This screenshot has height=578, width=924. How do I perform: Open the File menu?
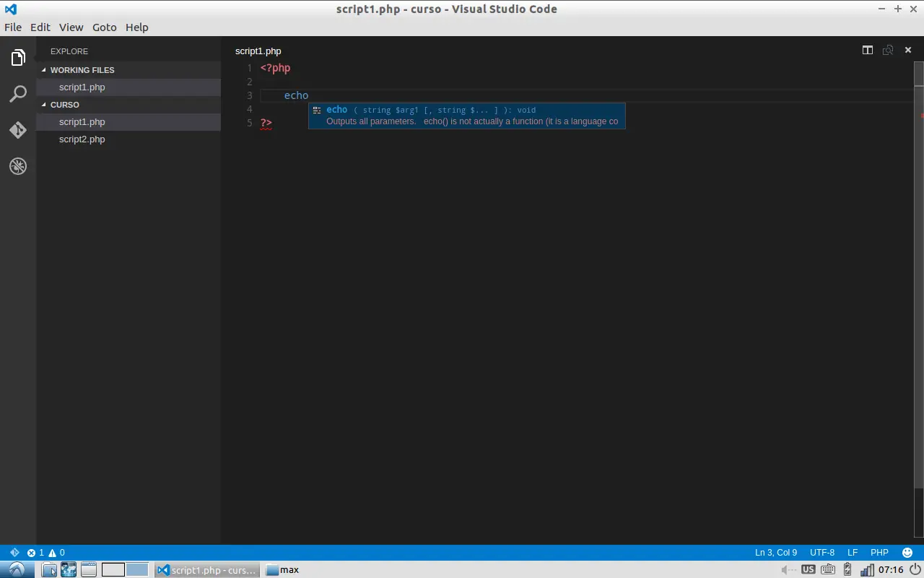pyautogui.click(x=13, y=27)
